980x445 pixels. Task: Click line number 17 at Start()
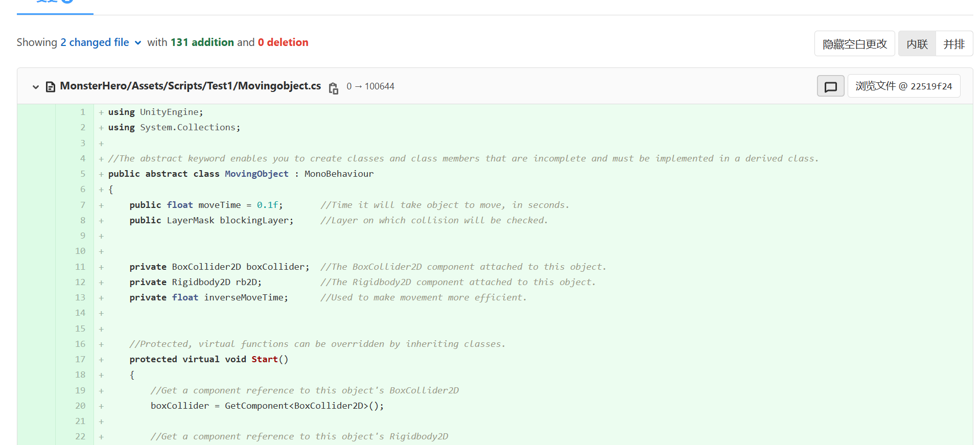(x=80, y=359)
